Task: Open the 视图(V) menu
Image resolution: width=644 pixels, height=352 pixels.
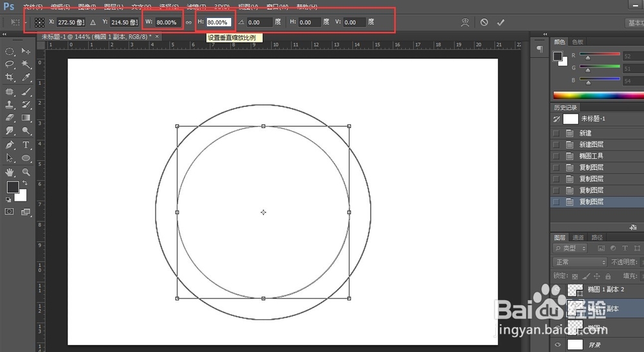Action: tap(248, 6)
